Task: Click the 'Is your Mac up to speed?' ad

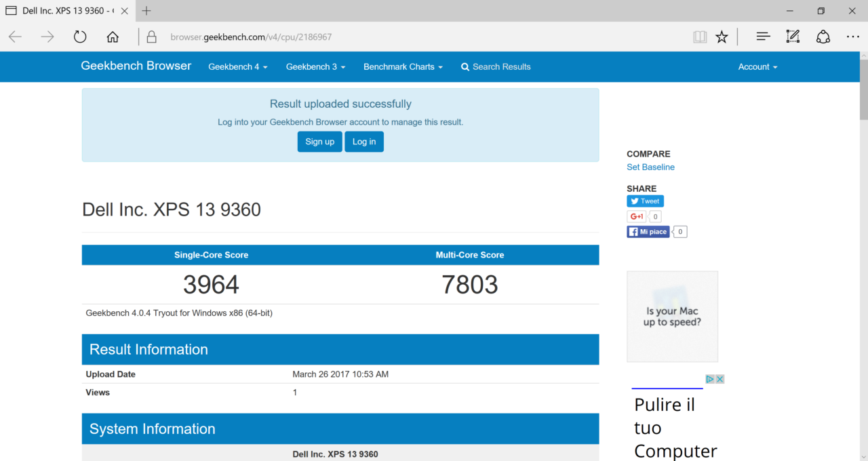Action: [x=672, y=317]
